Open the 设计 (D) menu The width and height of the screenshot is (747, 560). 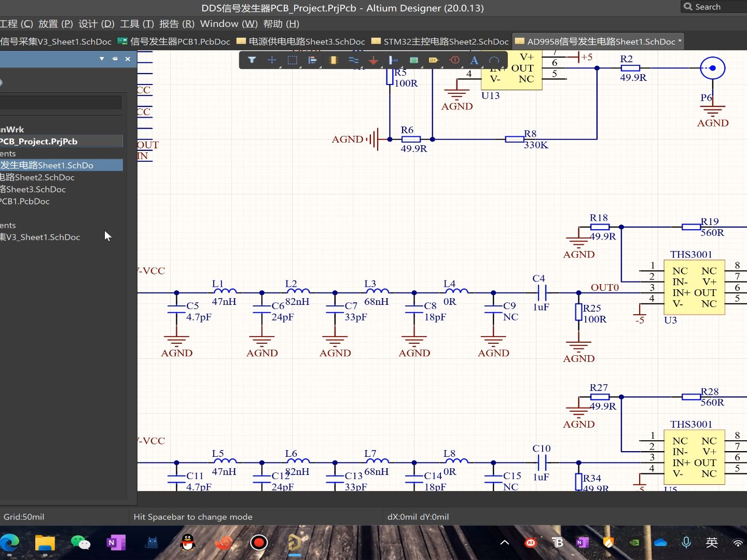pyautogui.click(x=96, y=24)
